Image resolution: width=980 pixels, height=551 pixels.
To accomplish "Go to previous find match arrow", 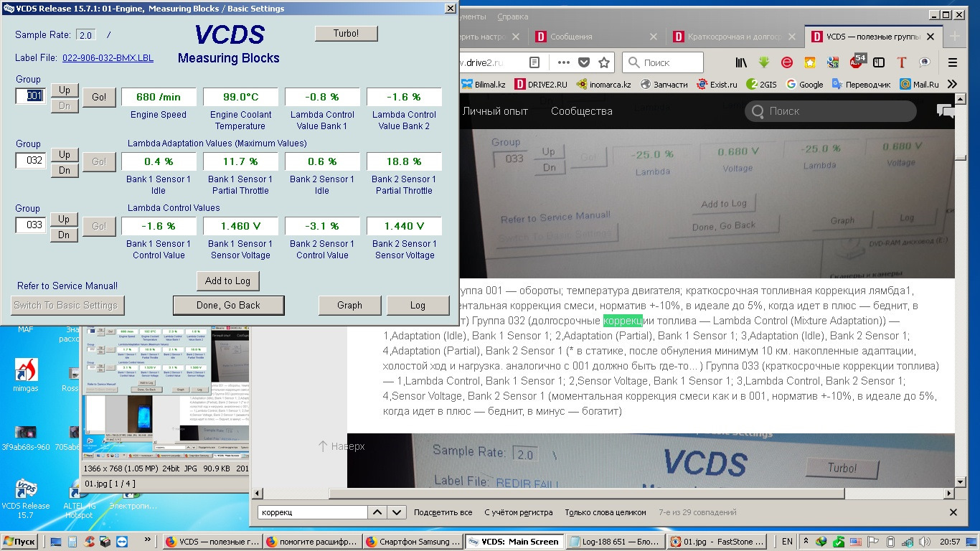I will point(377,512).
